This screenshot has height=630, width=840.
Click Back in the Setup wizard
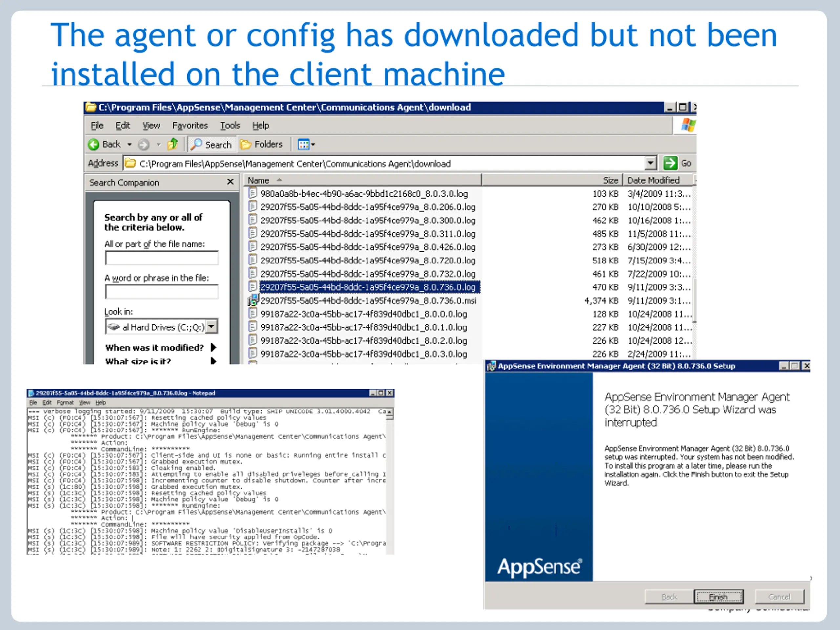tap(669, 597)
